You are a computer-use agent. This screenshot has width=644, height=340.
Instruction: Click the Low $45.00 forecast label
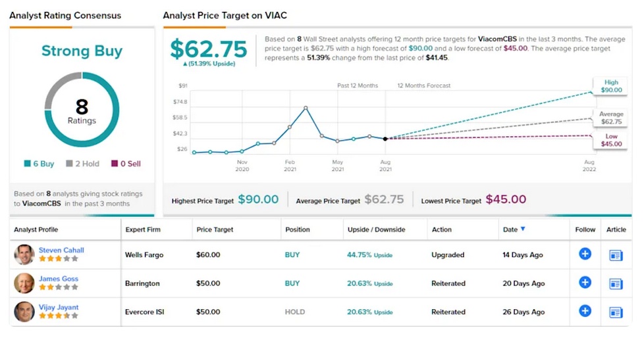point(610,140)
